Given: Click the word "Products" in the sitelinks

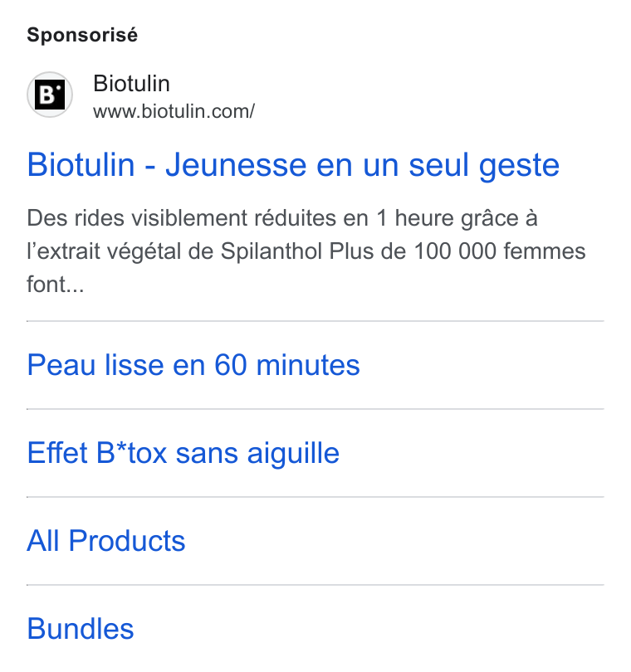Looking at the screenshot, I should pos(127,540).
